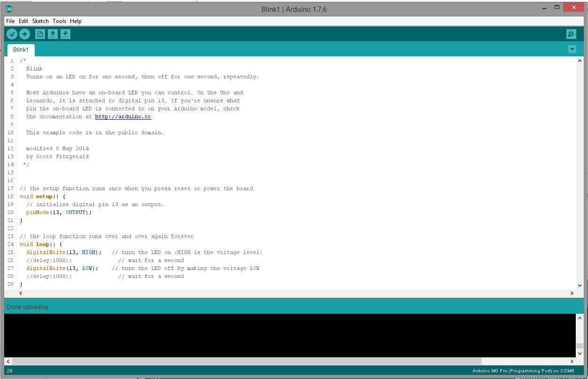Click the Arduino logo in the title bar
Screen dimensions: 588x379
click(x=8, y=8)
